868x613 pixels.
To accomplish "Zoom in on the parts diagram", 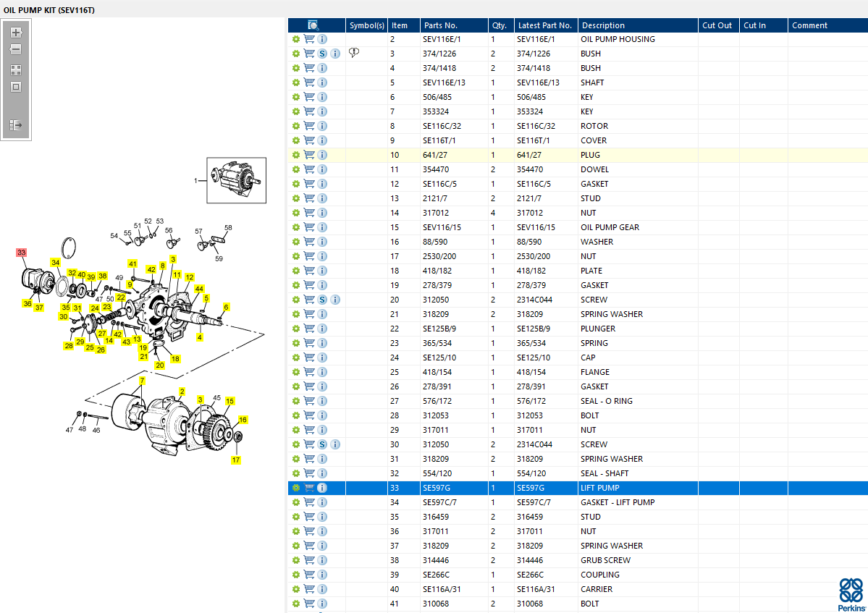I will click(x=16, y=33).
